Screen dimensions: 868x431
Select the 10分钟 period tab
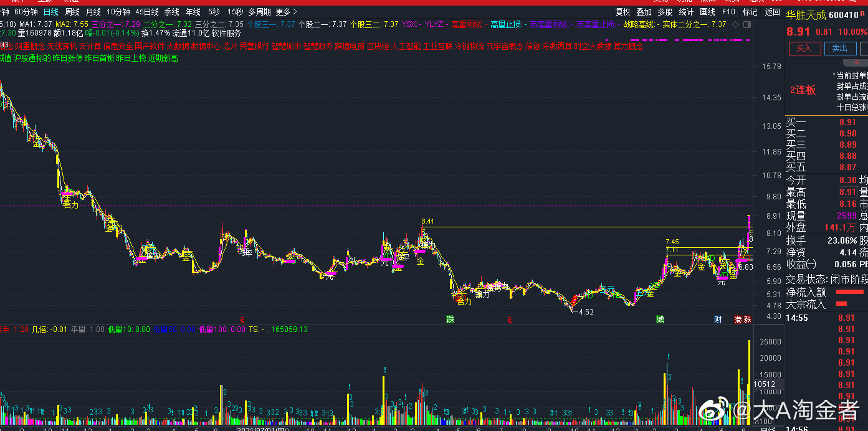[118, 12]
